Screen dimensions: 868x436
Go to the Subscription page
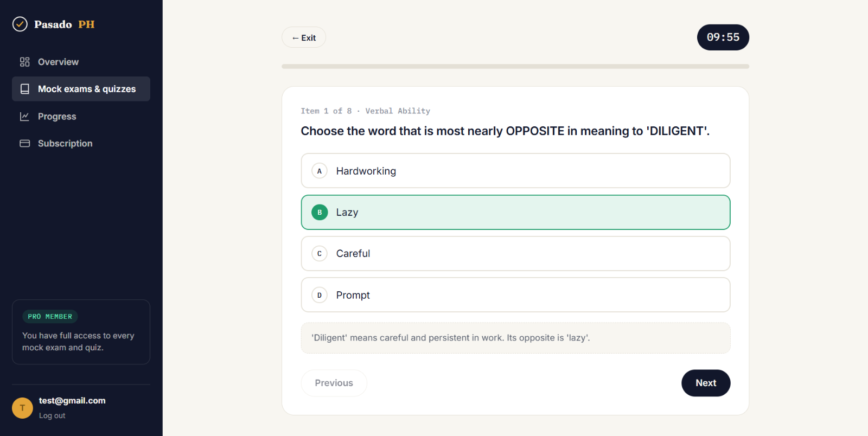81,143
